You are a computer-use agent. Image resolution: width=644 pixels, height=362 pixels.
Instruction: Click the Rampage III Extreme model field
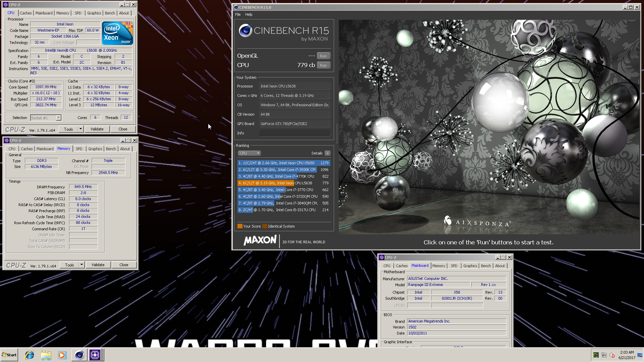pyautogui.click(x=438, y=285)
